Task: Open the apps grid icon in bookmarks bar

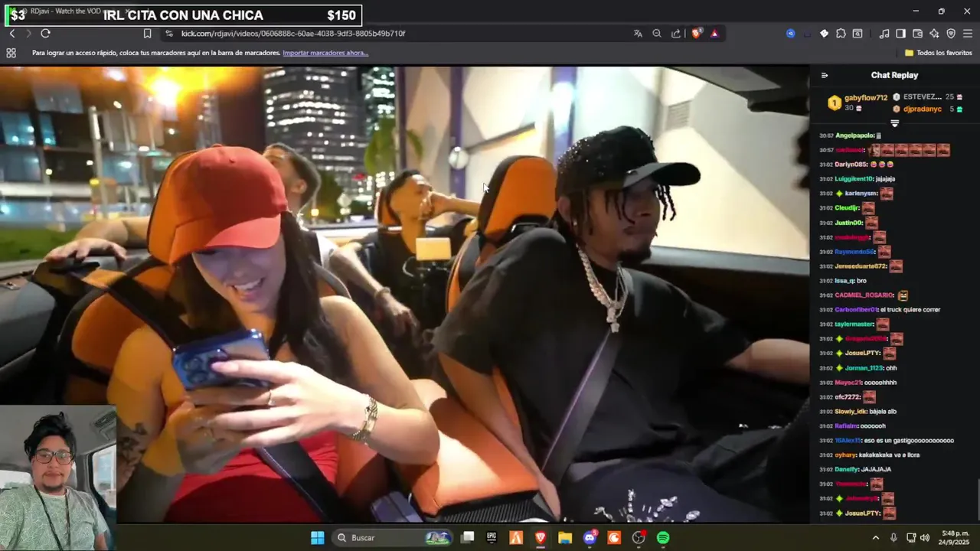Action: click(x=11, y=53)
